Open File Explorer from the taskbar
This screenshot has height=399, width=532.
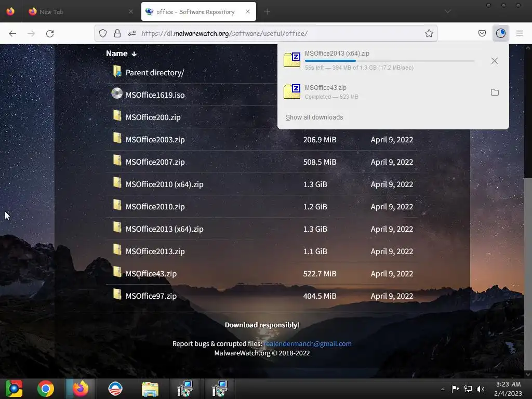(150, 389)
